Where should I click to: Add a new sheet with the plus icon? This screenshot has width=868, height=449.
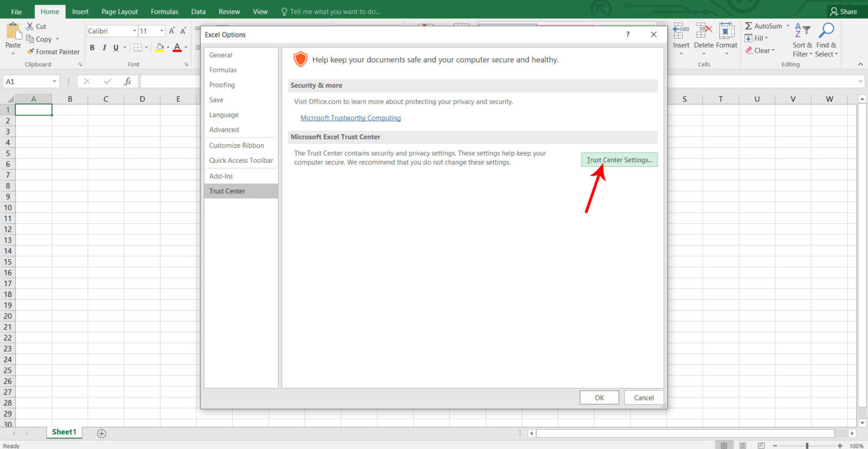(102, 433)
